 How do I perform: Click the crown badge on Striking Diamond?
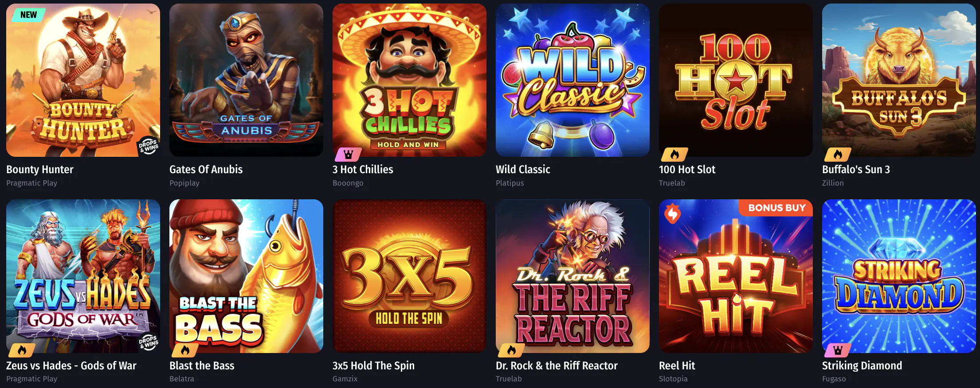point(838,350)
